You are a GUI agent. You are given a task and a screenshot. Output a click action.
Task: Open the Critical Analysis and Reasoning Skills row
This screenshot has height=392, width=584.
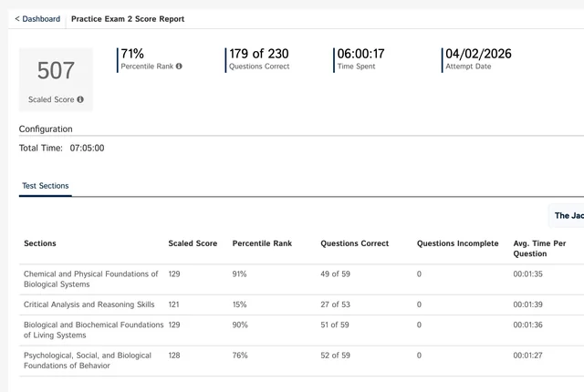[89, 304]
